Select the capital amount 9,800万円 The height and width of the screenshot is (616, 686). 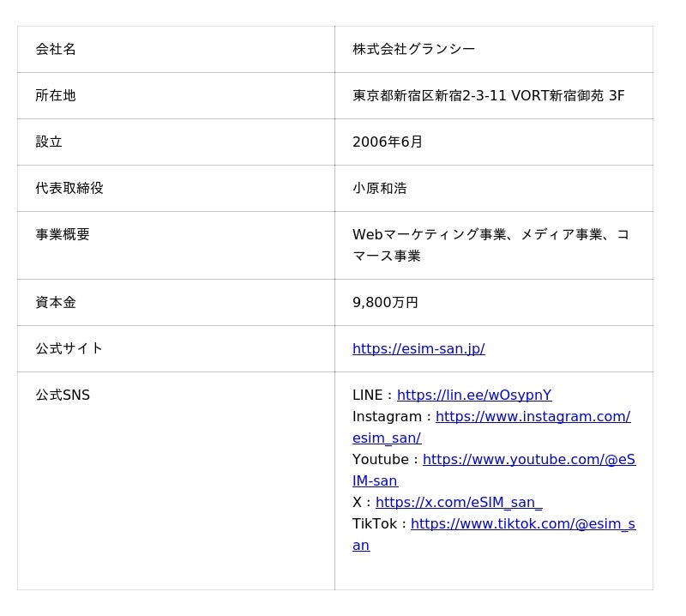(385, 302)
